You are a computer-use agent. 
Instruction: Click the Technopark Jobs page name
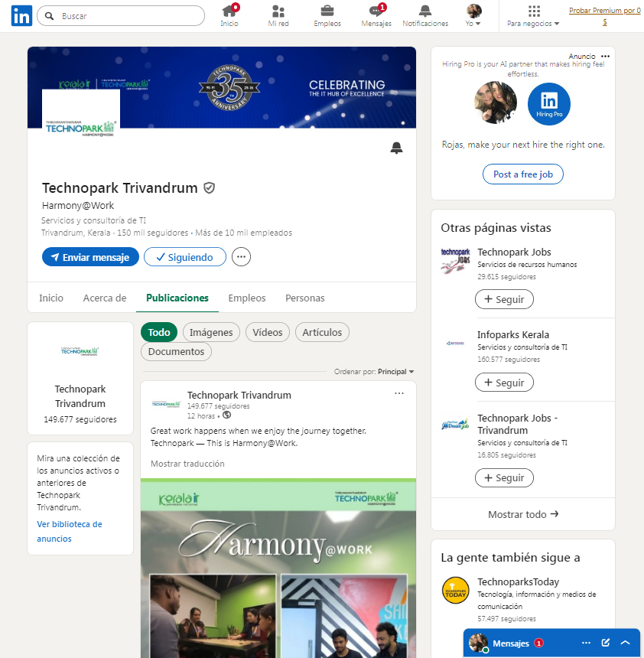pyautogui.click(x=515, y=252)
